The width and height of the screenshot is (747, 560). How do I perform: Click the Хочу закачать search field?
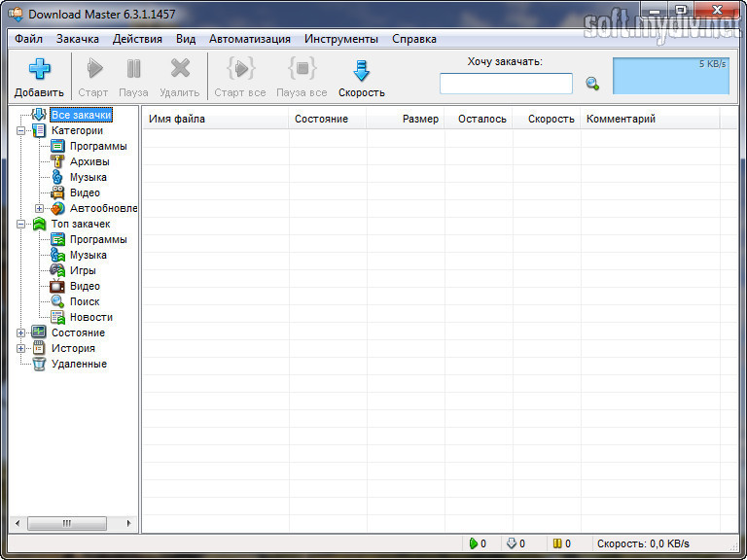tap(506, 84)
